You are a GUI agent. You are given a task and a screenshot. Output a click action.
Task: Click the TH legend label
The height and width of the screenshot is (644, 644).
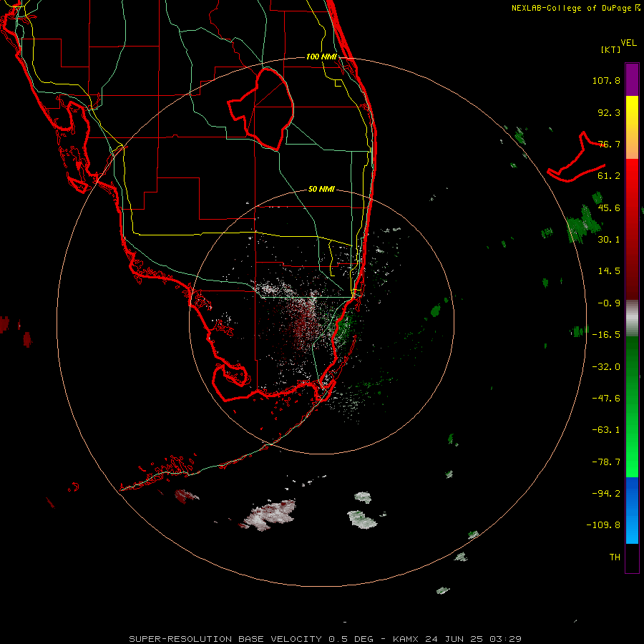615,557
